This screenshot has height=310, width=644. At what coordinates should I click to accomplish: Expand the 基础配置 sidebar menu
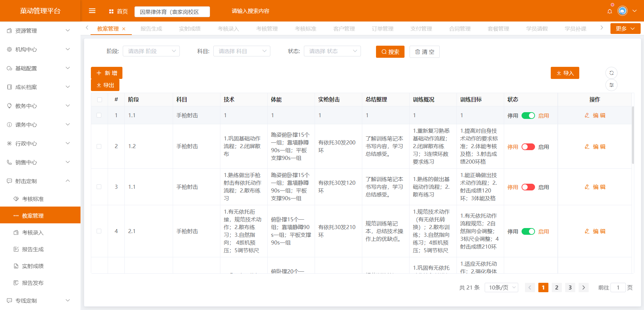pos(40,68)
